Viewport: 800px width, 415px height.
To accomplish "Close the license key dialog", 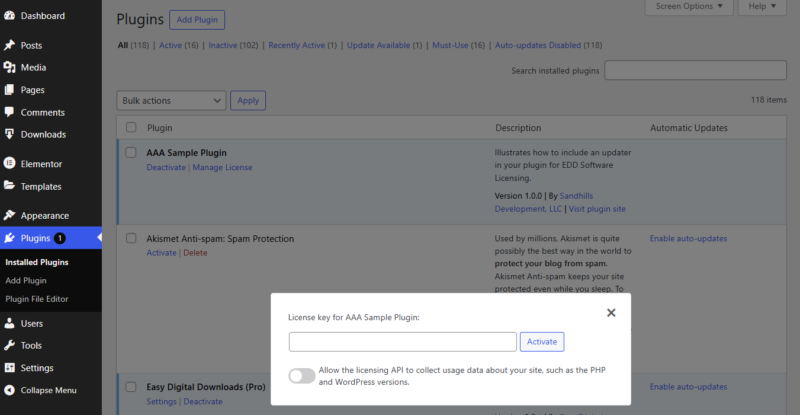I will 611,313.
